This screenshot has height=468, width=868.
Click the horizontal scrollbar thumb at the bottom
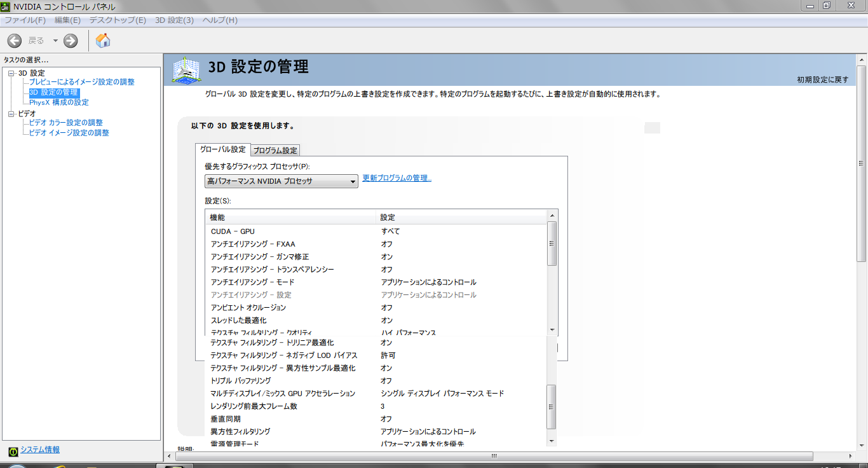coord(493,456)
